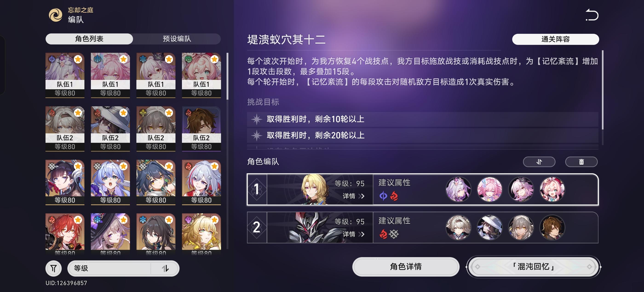Expand 详情 for enemy team 1
Viewport: 644px width, 292px height.
pyautogui.click(x=353, y=196)
